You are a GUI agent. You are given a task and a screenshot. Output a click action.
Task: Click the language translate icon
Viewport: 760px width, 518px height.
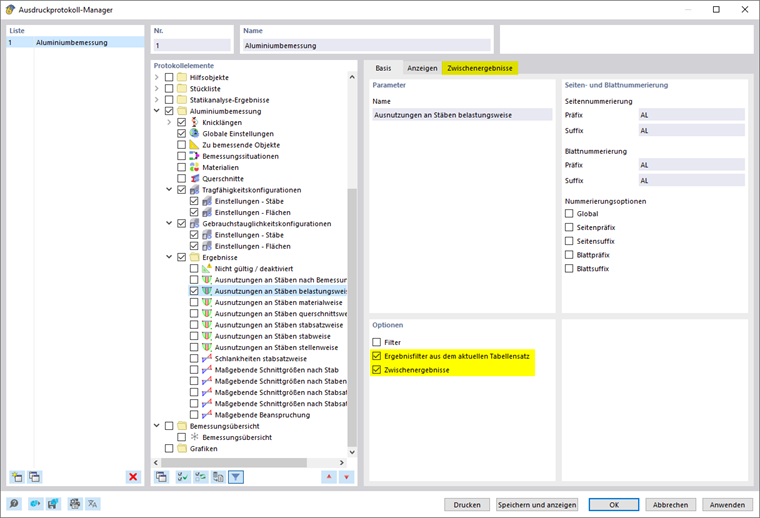point(92,504)
